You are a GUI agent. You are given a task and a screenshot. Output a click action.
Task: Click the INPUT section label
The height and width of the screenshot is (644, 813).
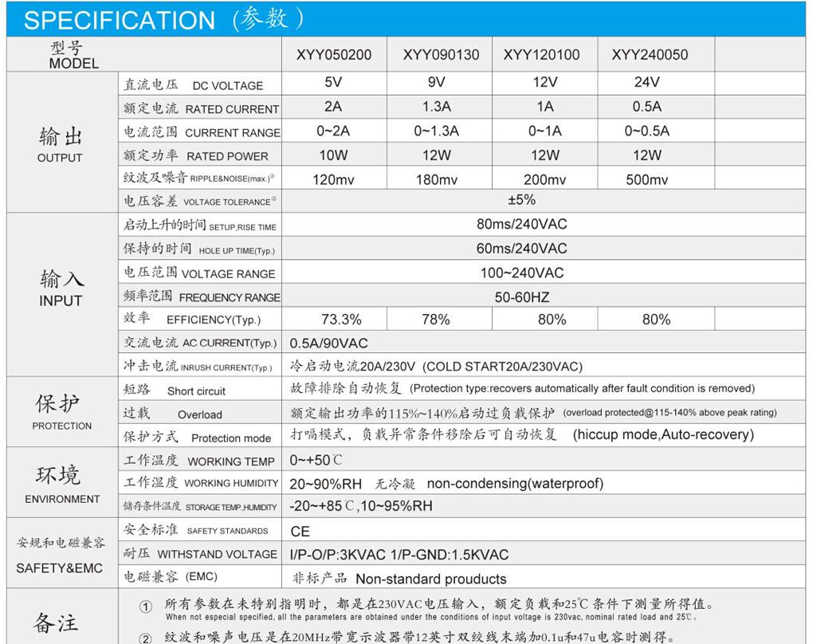[61, 300]
